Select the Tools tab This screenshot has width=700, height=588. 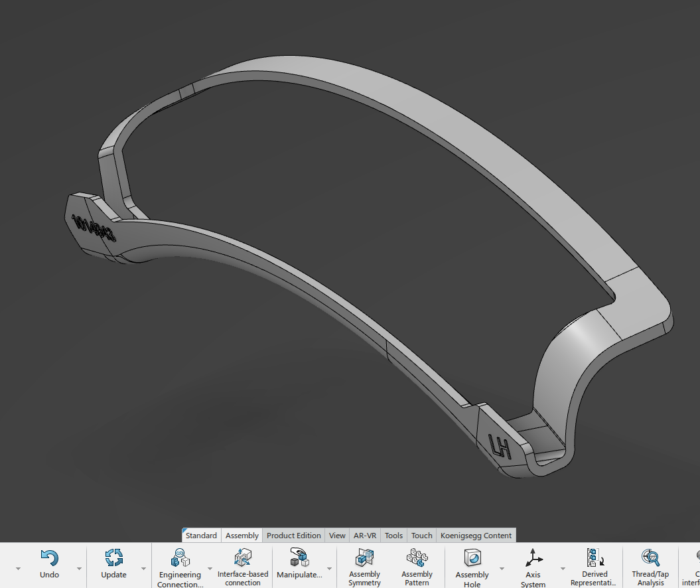pyautogui.click(x=393, y=536)
